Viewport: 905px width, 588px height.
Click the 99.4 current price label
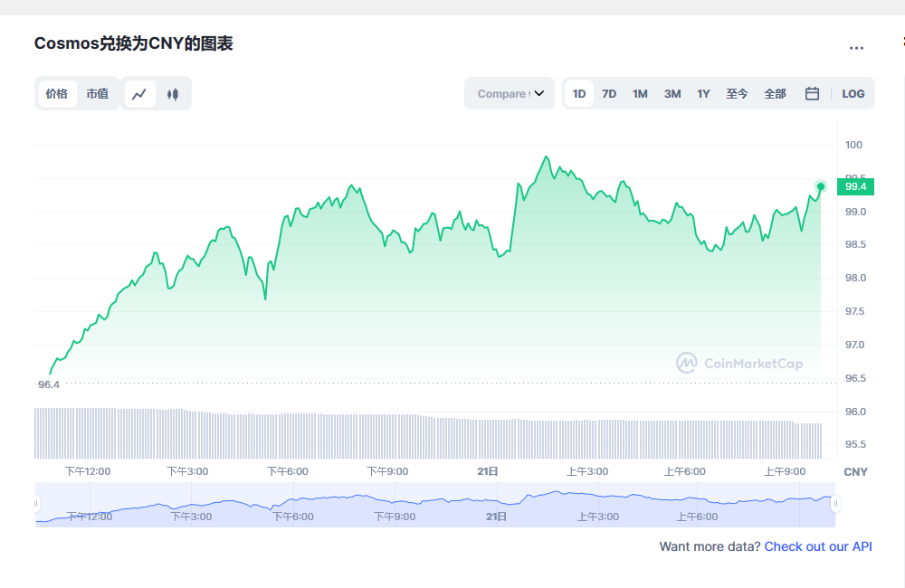[x=855, y=186]
